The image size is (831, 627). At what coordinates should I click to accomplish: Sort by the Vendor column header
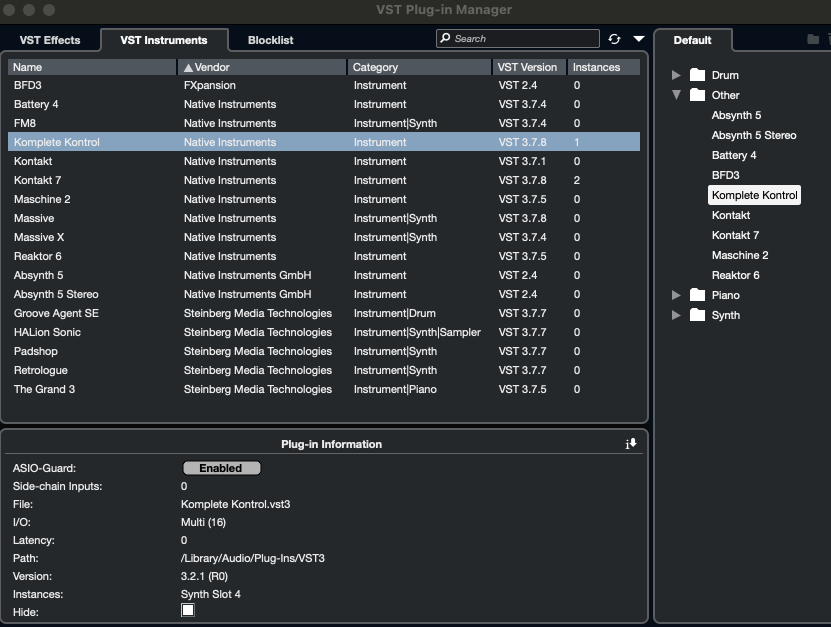(x=262, y=67)
